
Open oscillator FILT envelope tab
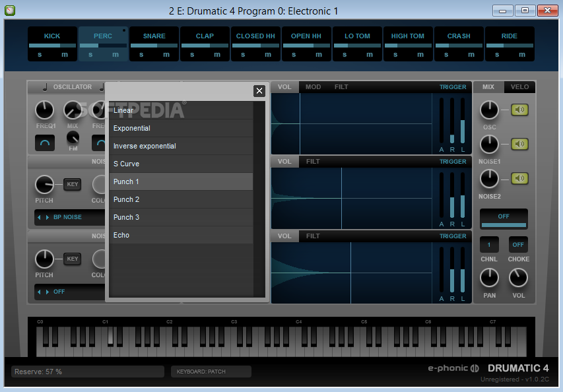coord(341,87)
